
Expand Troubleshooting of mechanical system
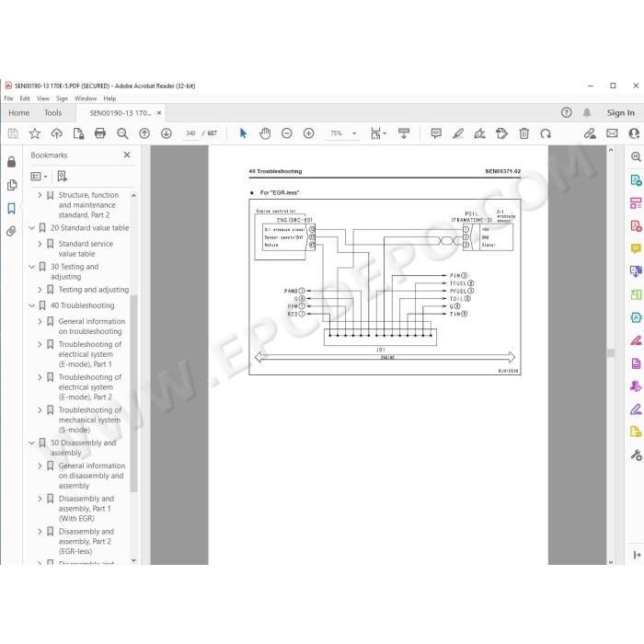tap(40, 410)
